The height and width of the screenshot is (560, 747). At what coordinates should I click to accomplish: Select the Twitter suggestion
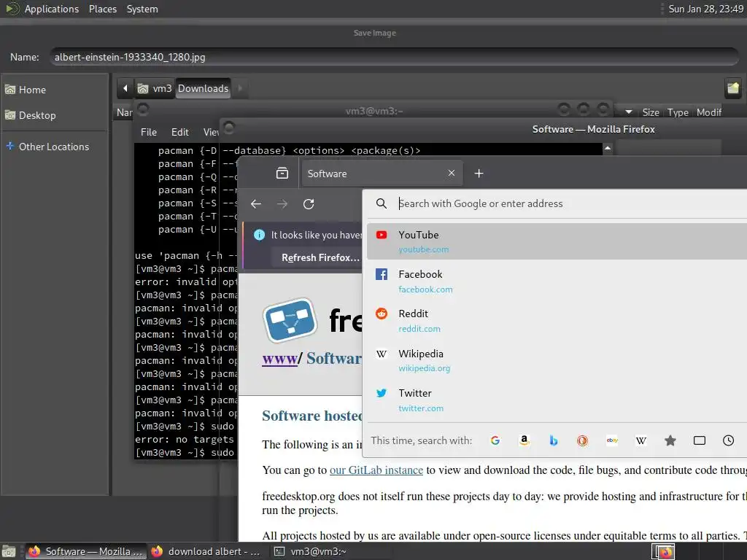[557, 400]
